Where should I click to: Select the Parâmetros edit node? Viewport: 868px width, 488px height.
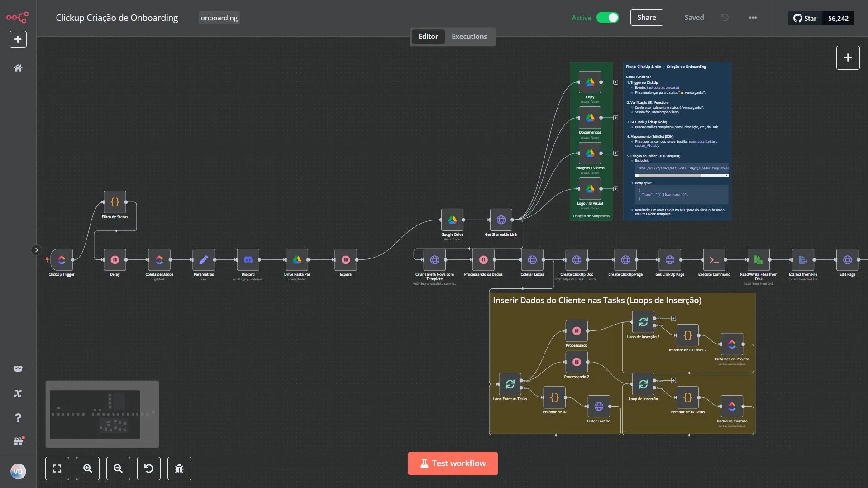click(204, 260)
